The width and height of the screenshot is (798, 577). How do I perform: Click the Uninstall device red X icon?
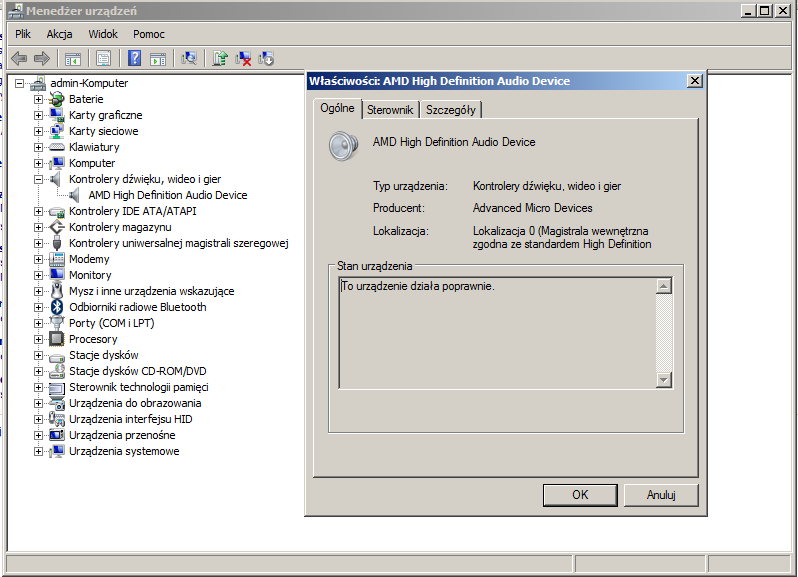click(243, 59)
